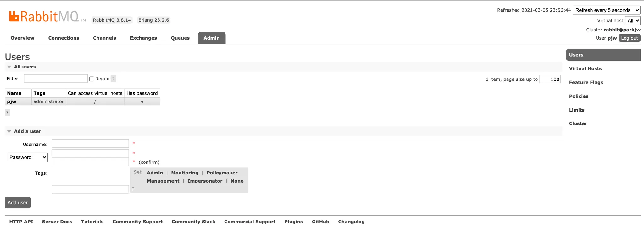
Task: Set the Monitoring tag
Action: pos(185,173)
